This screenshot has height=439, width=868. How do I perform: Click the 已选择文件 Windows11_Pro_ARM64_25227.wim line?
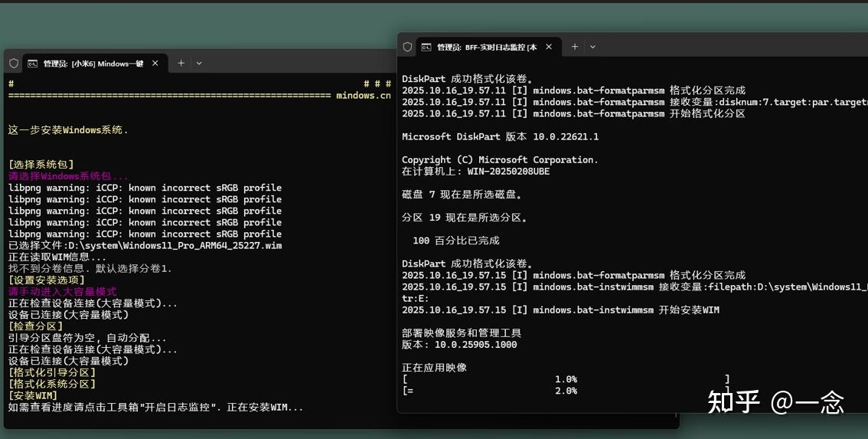click(x=145, y=246)
